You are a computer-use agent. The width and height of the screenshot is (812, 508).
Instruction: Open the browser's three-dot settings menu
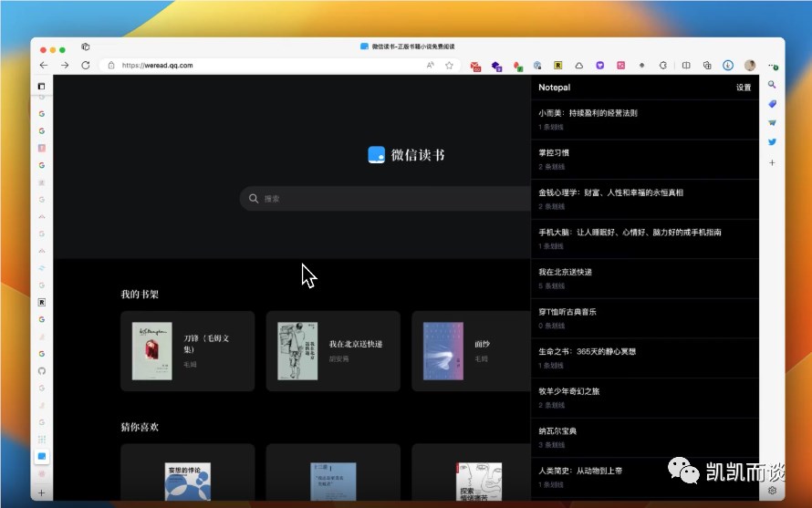tap(773, 66)
